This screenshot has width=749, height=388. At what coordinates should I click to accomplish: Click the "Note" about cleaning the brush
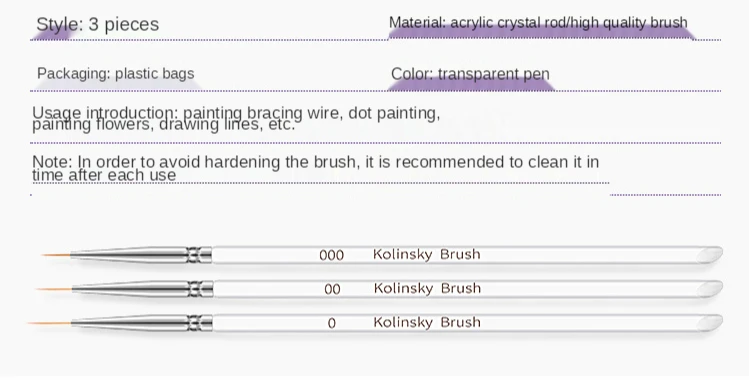(315, 168)
